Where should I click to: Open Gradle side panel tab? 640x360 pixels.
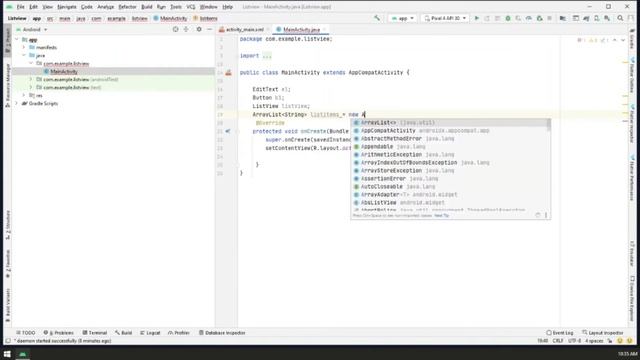tap(632, 38)
